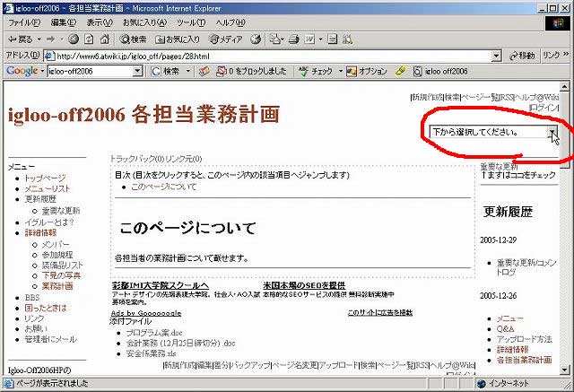The image size is (574, 392).
Task: Open Google toolbar オプション options
Action: tap(367, 71)
